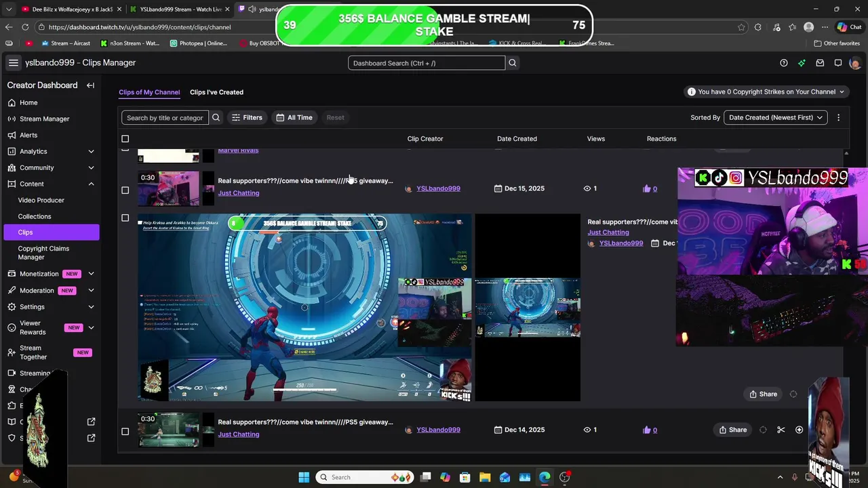Viewport: 868px width, 488px height.
Task: Open the Date Created sort dropdown
Action: [776, 117]
